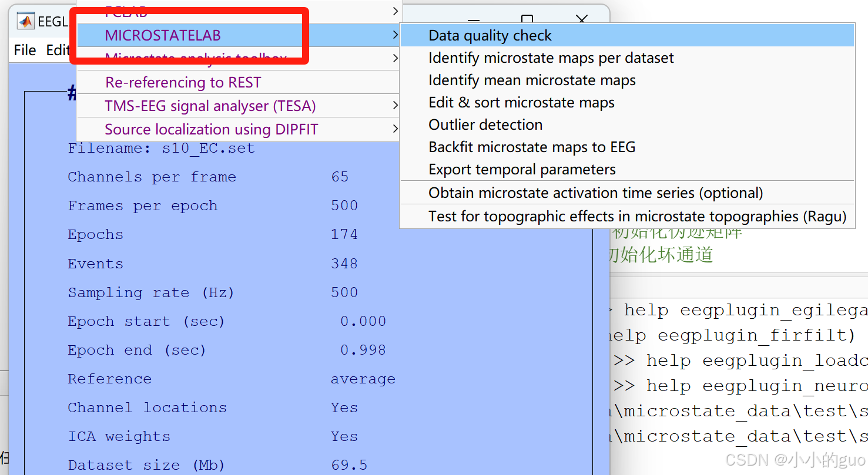Click the Channel locations label
Image resolution: width=868 pixels, height=475 pixels.
(x=147, y=407)
